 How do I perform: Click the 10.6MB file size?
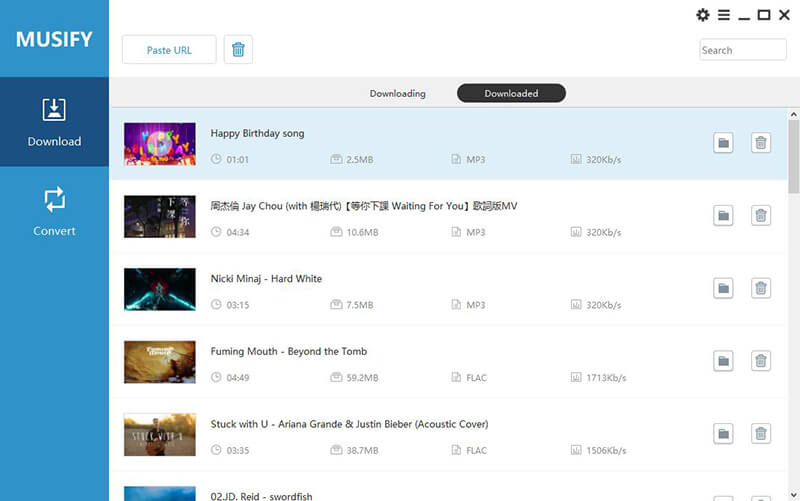pyautogui.click(x=362, y=232)
